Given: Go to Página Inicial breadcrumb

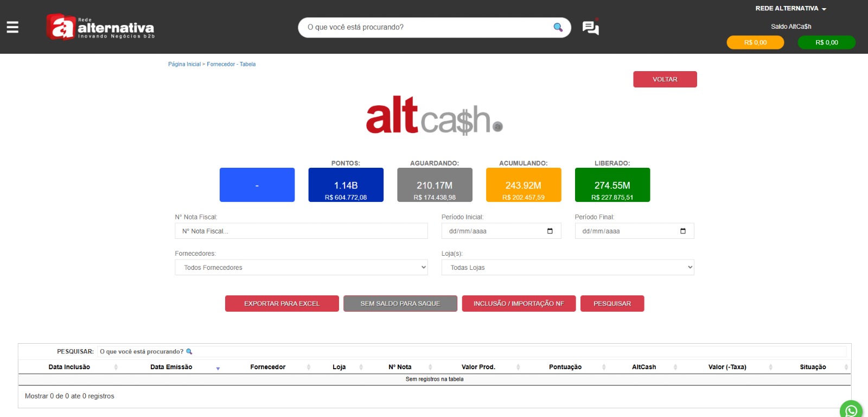Looking at the screenshot, I should click(x=184, y=64).
